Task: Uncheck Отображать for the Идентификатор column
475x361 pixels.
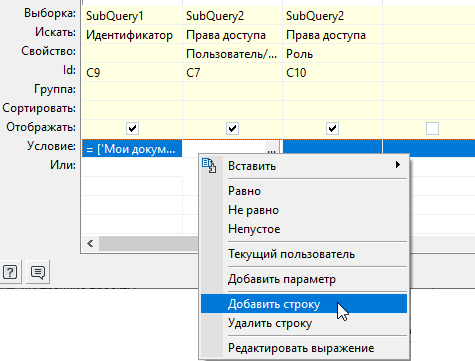Action: (132, 128)
